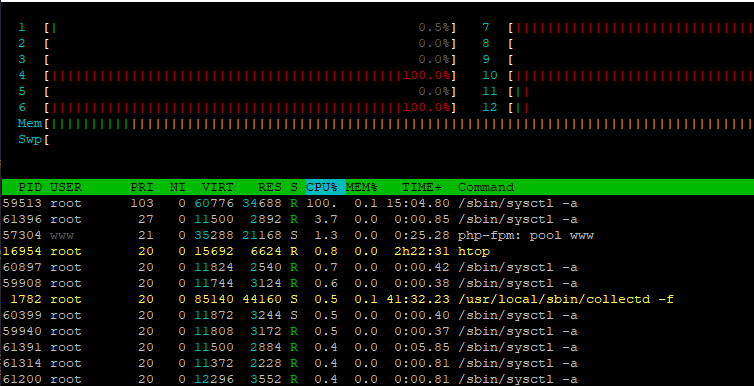
Task: Sort by the TIME+ column header
Action: 422,187
